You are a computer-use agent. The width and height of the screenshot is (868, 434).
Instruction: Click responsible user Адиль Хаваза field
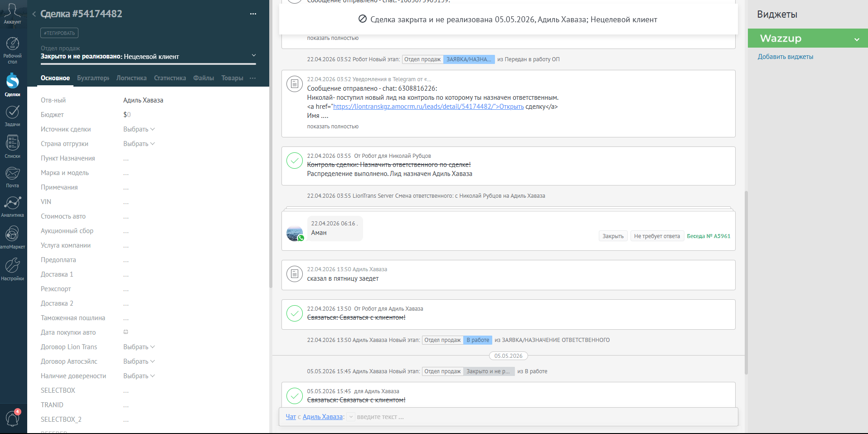click(x=143, y=100)
